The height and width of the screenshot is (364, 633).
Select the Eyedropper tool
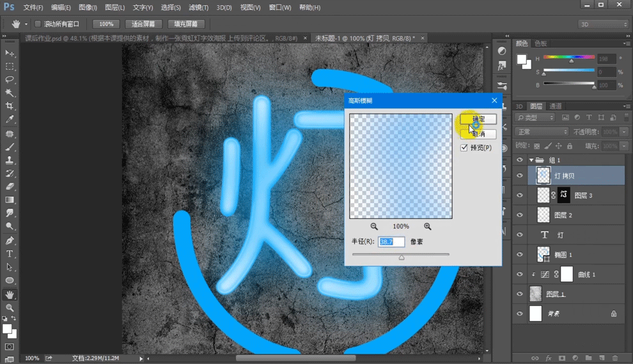pyautogui.click(x=10, y=119)
